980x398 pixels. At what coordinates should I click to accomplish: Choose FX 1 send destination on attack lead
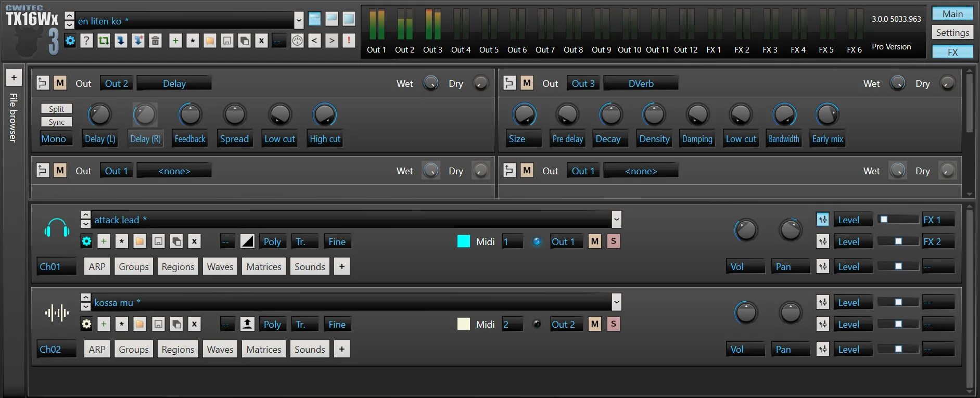click(938, 220)
